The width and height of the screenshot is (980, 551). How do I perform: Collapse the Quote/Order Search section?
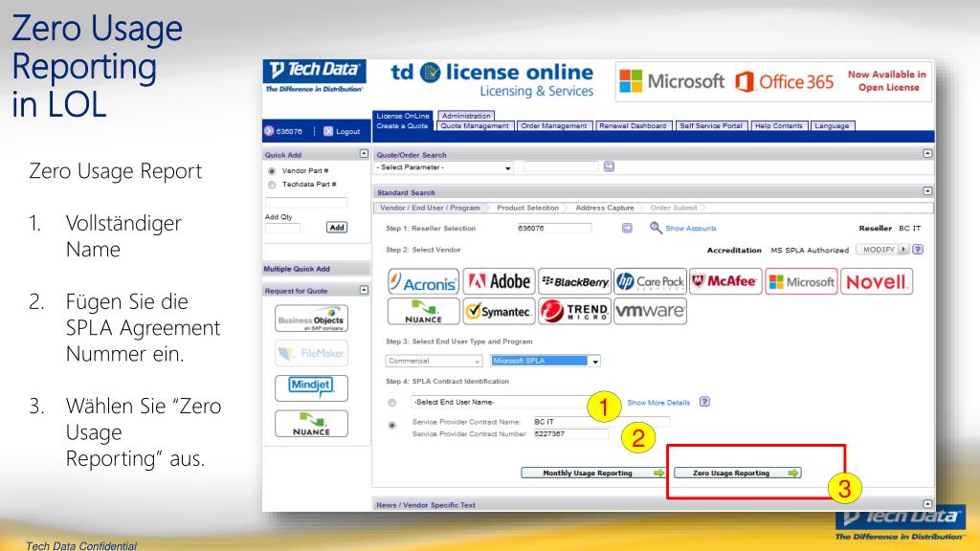pos(927,154)
